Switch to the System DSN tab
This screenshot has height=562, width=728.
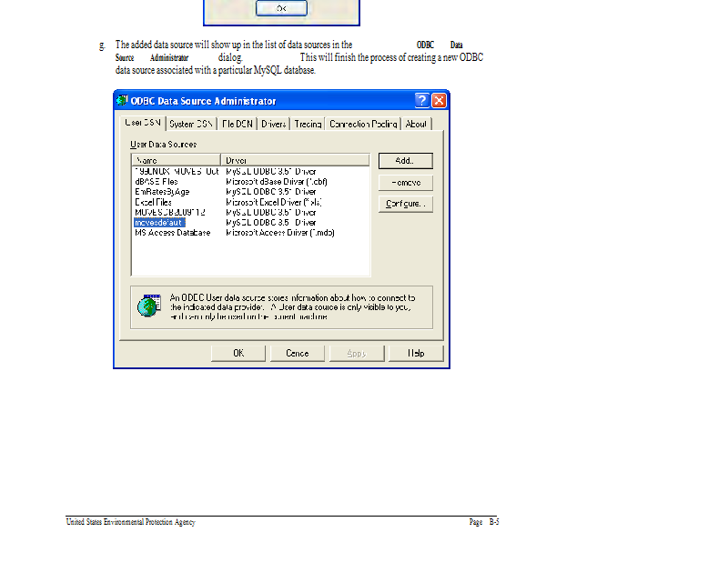pyautogui.click(x=192, y=124)
